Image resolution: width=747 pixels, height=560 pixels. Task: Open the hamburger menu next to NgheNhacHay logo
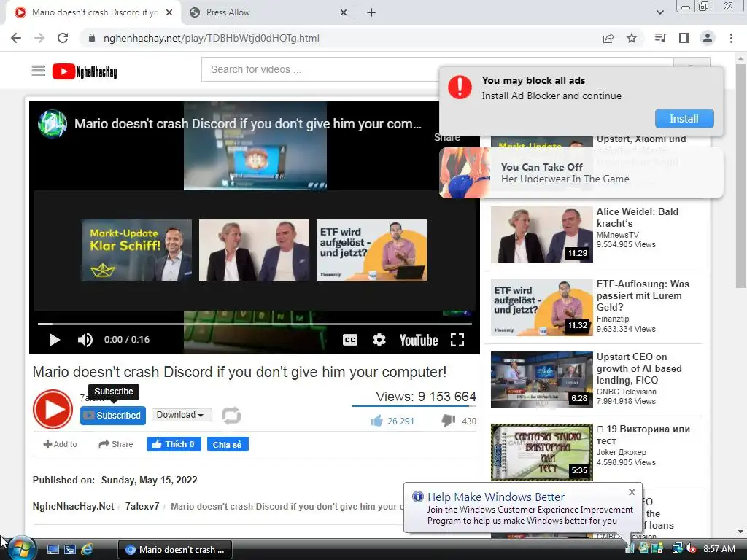39,71
